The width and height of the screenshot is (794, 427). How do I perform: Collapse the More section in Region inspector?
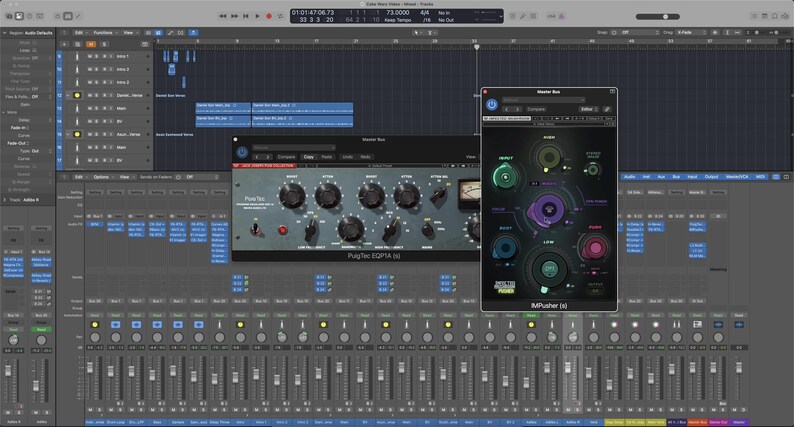pos(5,112)
